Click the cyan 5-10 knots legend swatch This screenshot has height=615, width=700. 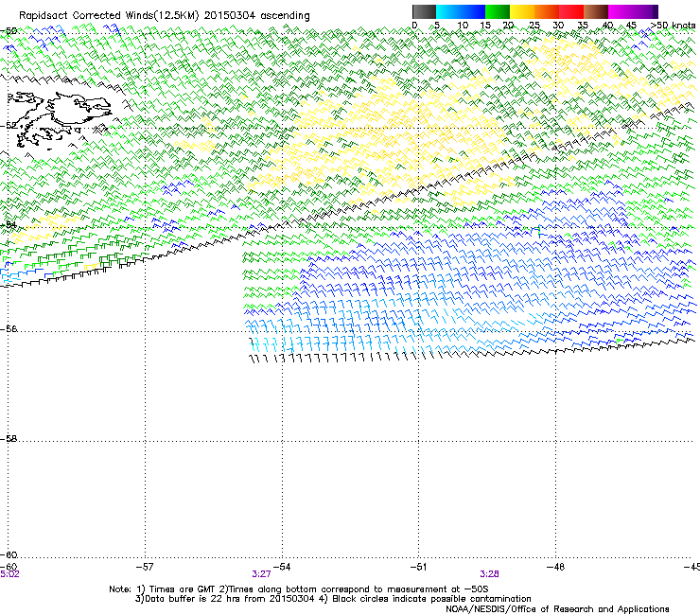tap(448, 11)
